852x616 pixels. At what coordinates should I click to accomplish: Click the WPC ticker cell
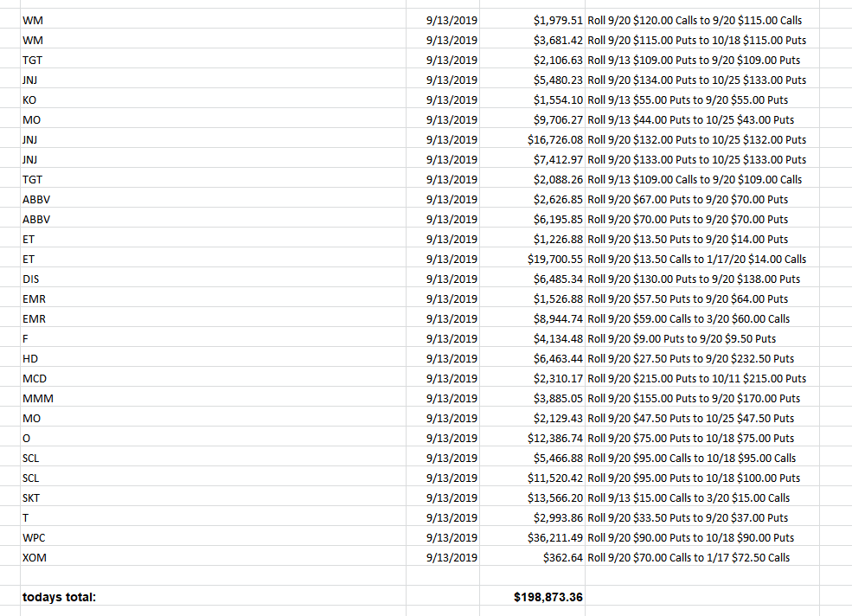213,537
